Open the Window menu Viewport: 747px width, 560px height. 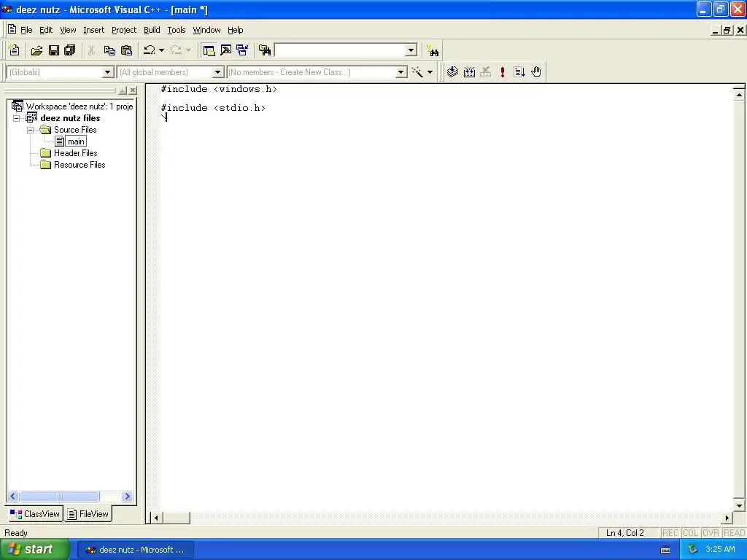click(x=206, y=30)
